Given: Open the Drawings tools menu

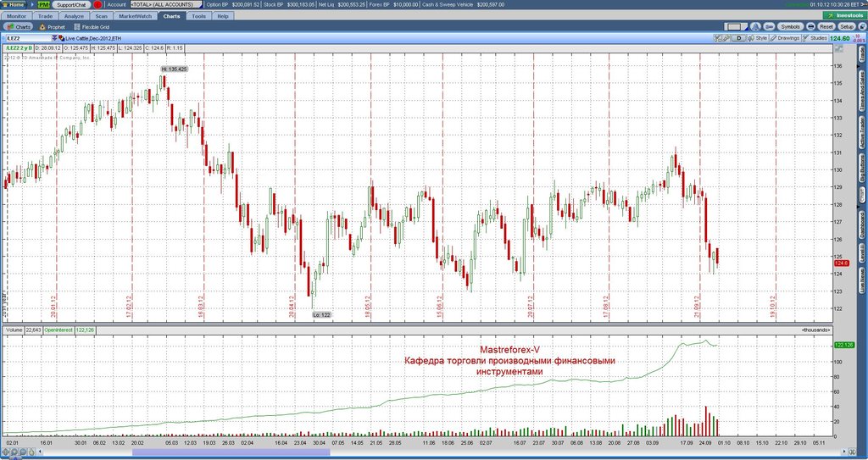Looking at the screenshot, I should pos(785,38).
